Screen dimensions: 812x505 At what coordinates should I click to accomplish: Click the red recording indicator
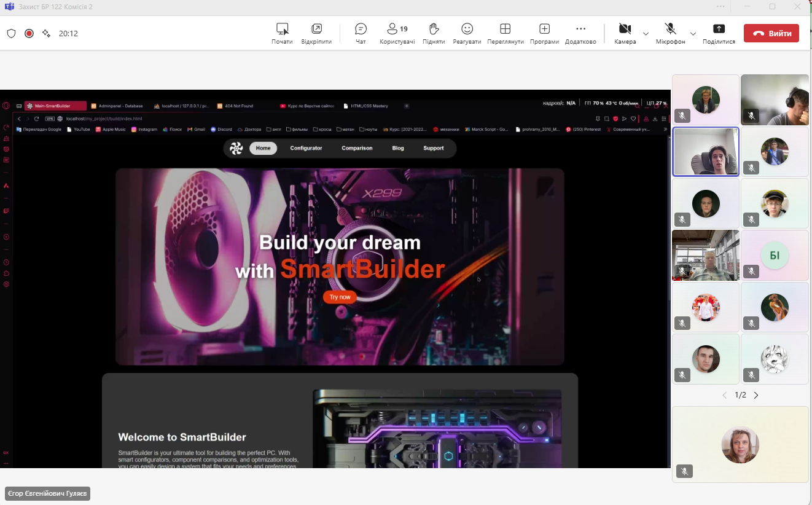(x=29, y=34)
